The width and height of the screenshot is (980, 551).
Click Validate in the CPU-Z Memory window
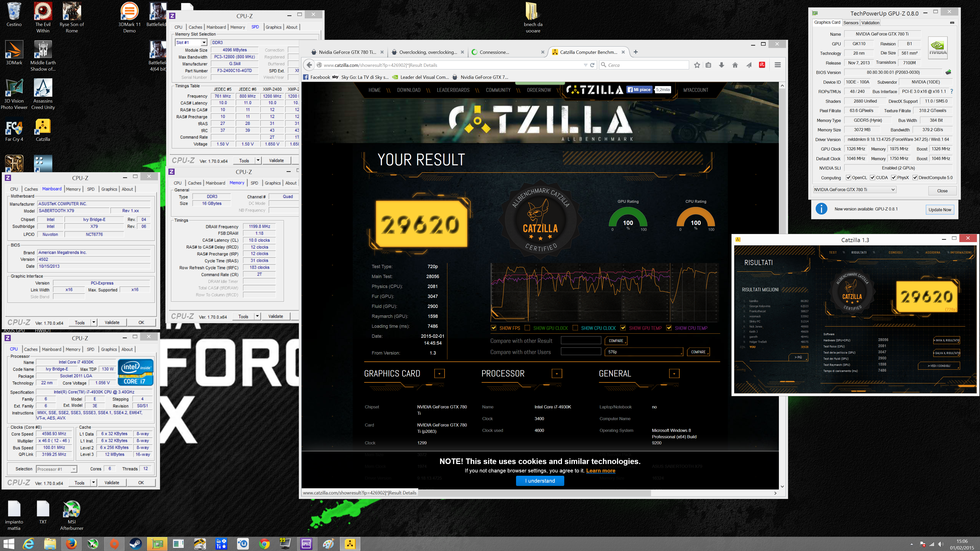coord(275,316)
